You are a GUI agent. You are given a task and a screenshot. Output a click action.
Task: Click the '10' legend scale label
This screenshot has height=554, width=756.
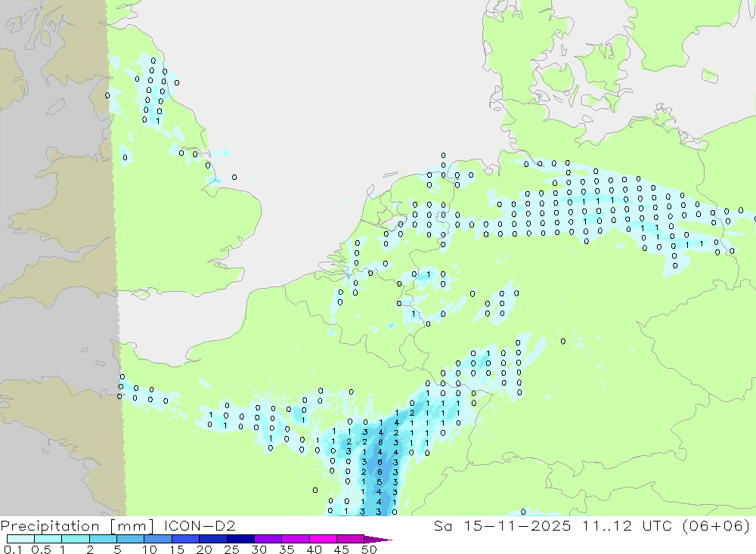(150, 549)
